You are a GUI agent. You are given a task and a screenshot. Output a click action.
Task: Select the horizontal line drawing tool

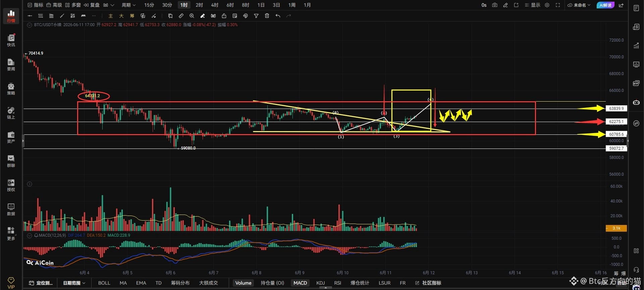(x=30, y=16)
